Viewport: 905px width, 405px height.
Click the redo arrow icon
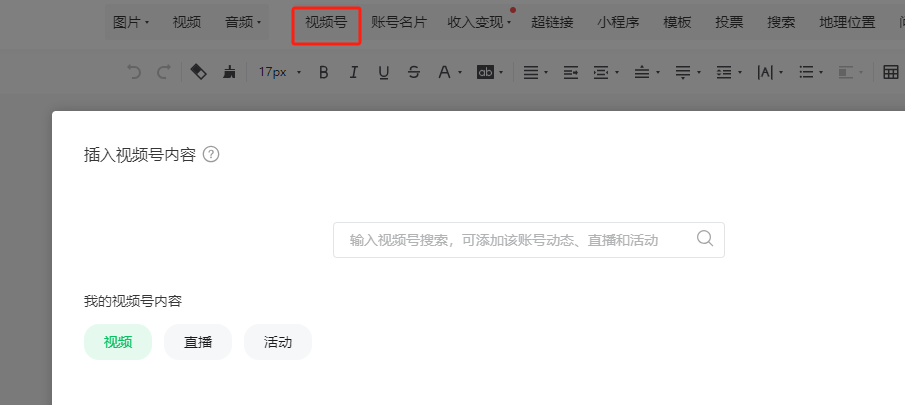[x=163, y=72]
